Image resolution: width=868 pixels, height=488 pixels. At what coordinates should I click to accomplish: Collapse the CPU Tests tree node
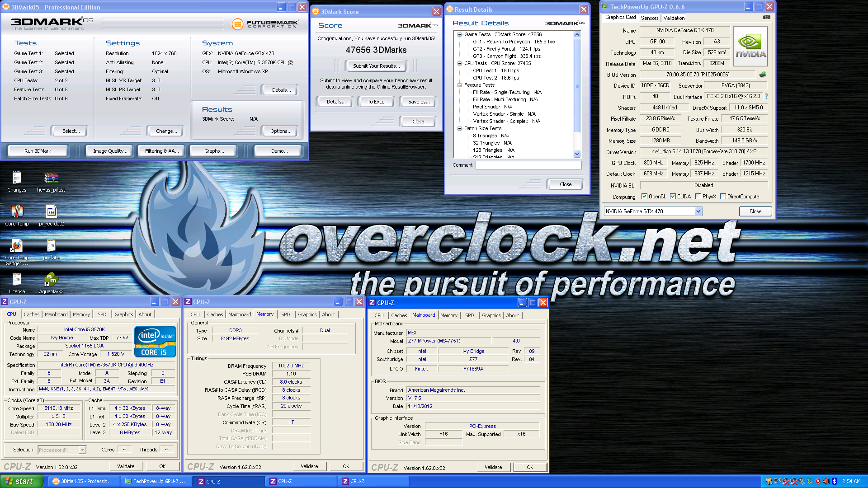(x=459, y=63)
